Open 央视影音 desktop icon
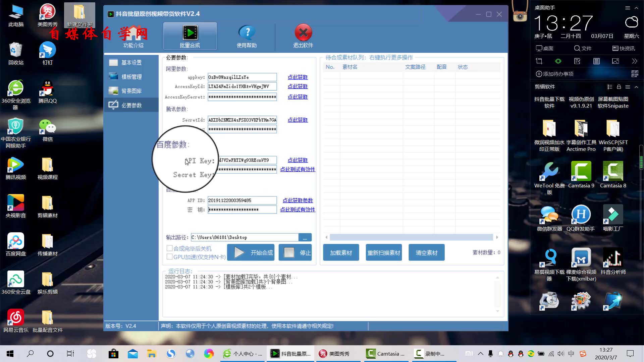 click(16, 206)
